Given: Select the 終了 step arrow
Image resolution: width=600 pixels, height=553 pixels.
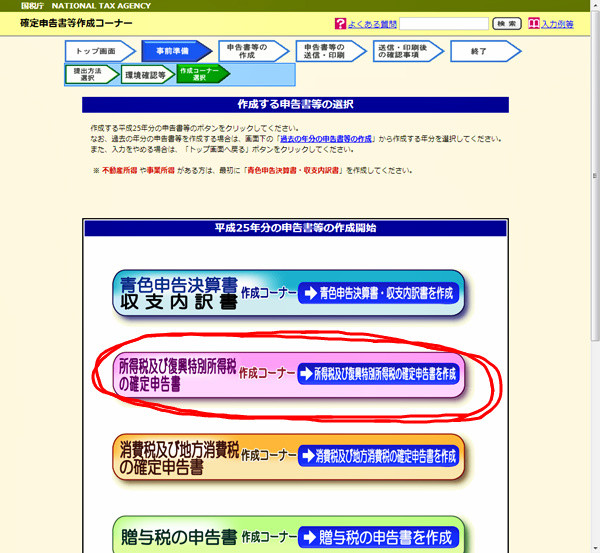Looking at the screenshot, I should click(486, 51).
